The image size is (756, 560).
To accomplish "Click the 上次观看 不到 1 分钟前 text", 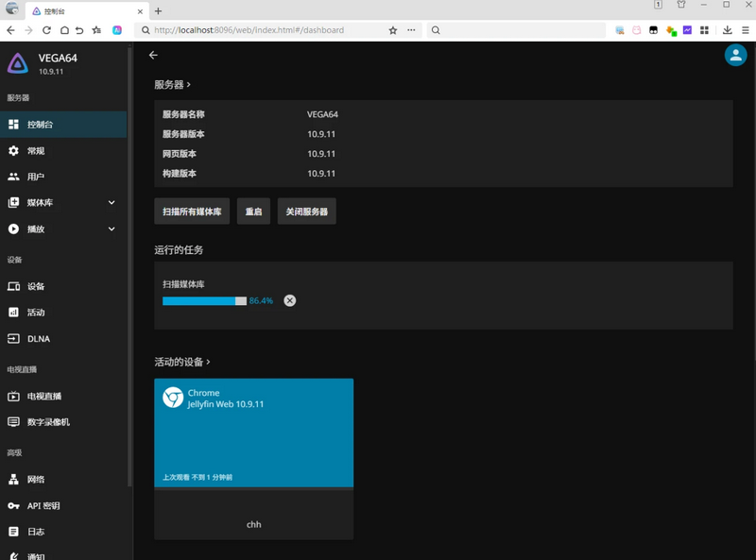I will click(198, 477).
